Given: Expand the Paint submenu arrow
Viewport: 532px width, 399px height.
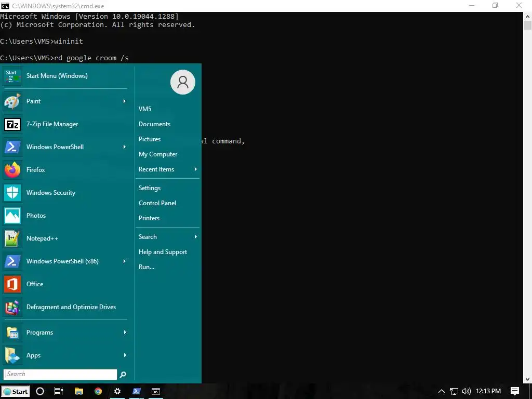Looking at the screenshot, I should (125, 101).
